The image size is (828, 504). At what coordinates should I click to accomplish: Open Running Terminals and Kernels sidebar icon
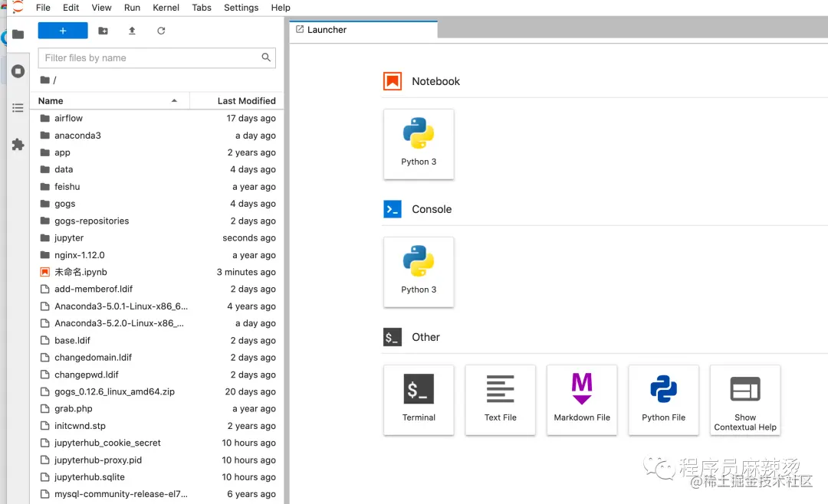tap(18, 71)
